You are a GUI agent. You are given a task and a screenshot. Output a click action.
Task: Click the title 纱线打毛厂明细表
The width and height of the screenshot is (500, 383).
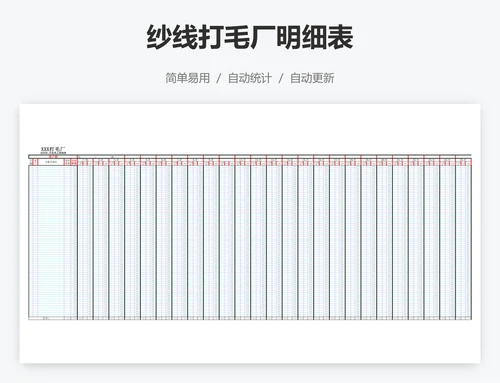pyautogui.click(x=250, y=37)
